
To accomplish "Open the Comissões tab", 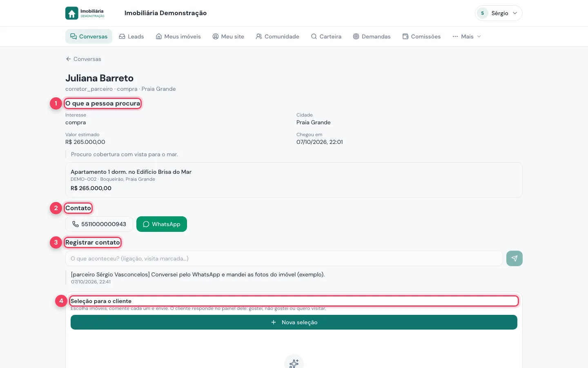I will pyautogui.click(x=421, y=36).
